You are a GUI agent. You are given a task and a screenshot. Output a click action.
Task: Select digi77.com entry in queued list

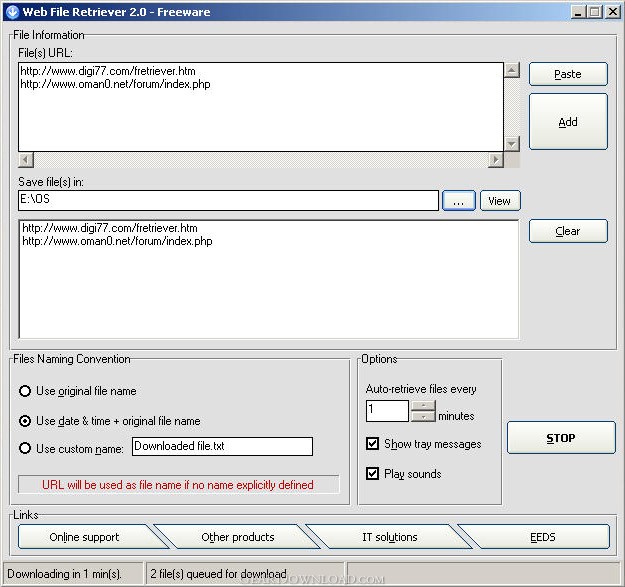click(x=110, y=228)
